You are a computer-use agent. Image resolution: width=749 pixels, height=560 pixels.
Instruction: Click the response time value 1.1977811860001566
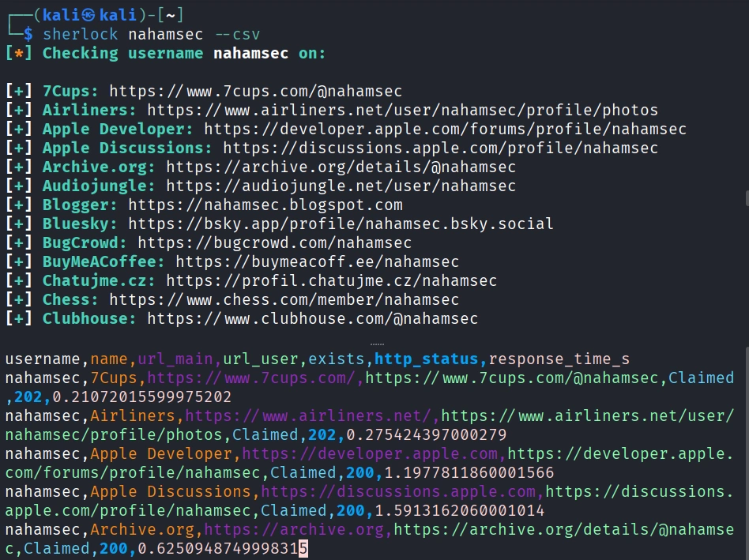469,473
